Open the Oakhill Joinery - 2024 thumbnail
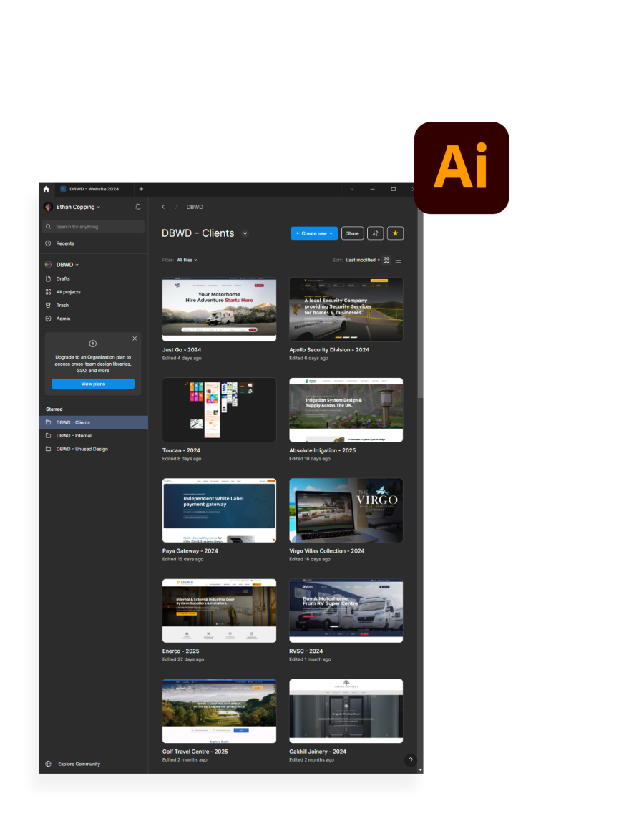Viewport: 644px width, 816px height. 346,711
